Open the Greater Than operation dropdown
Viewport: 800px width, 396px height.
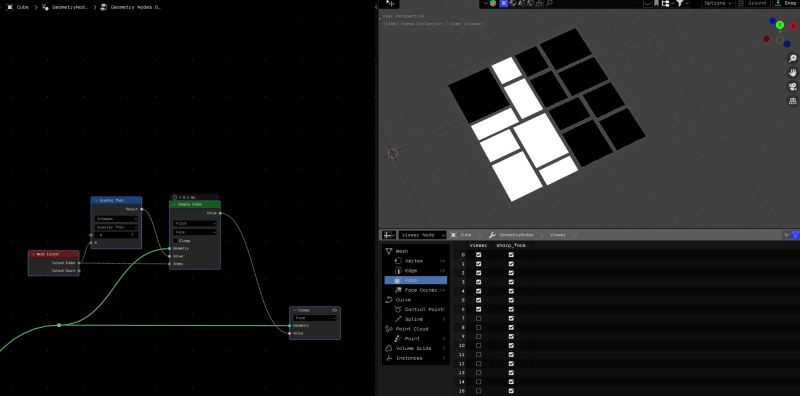(116, 227)
